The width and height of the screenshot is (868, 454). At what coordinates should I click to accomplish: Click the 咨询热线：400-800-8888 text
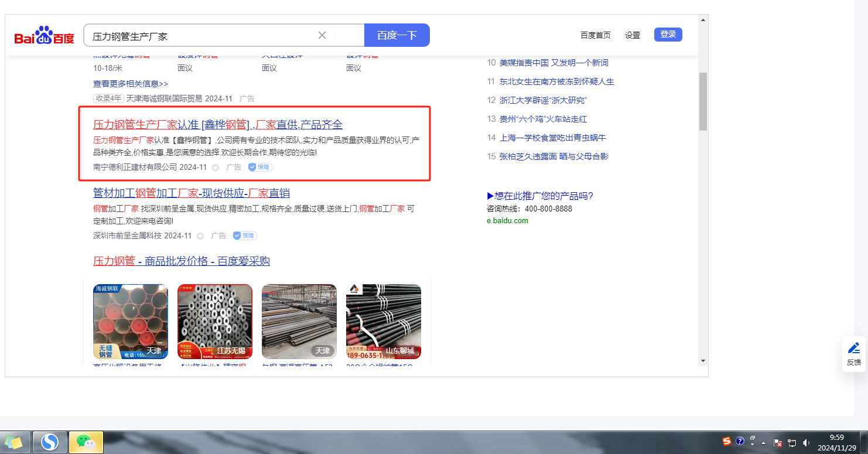(x=529, y=209)
